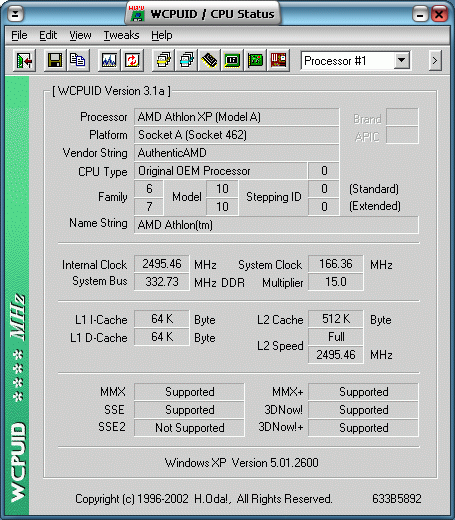Click the red motherboard icon
This screenshot has width=455, height=520.
click(278, 60)
